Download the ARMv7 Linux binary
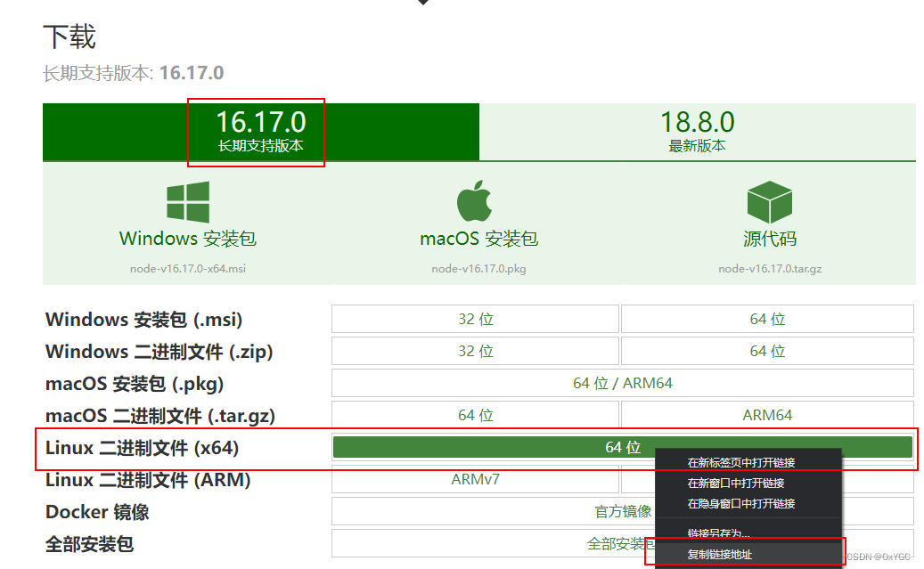Screen dimensions: 924x569 [476, 479]
